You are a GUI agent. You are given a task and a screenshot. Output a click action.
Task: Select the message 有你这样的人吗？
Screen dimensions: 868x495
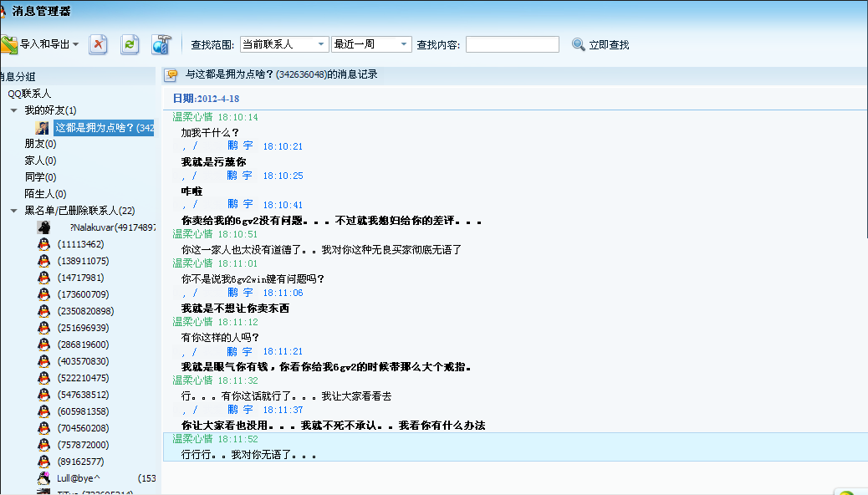220,338
